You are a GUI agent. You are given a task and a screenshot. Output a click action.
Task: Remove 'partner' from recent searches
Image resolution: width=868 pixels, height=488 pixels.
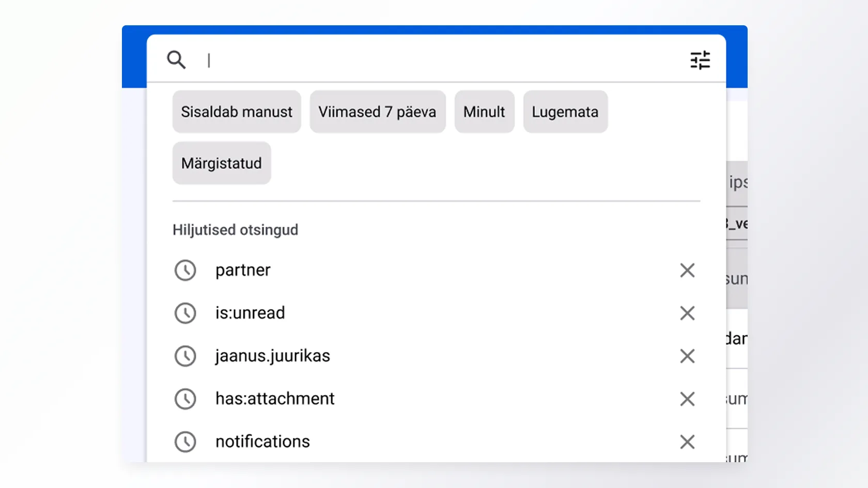click(687, 270)
